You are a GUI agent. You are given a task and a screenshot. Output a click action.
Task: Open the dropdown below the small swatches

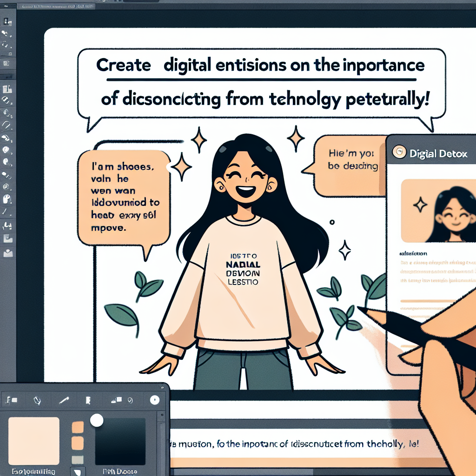78,472
